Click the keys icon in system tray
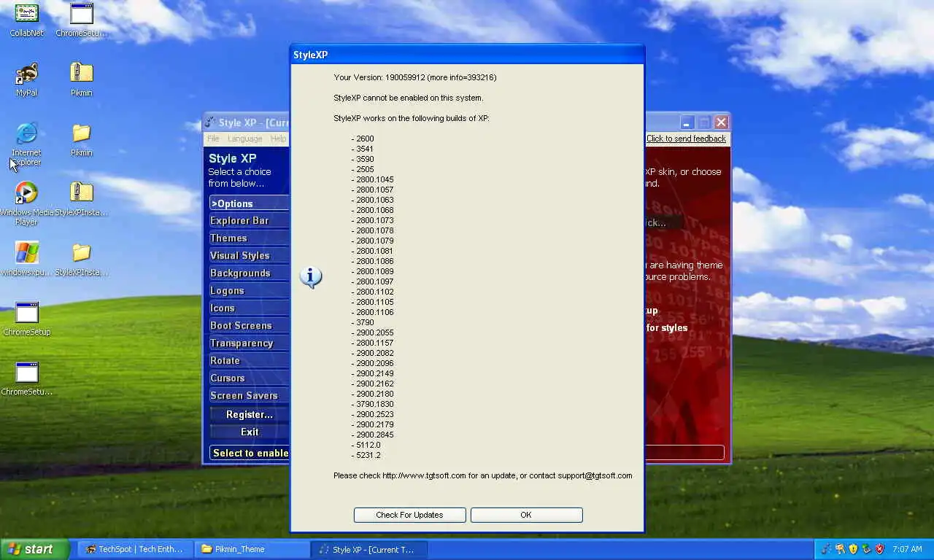 (840, 549)
